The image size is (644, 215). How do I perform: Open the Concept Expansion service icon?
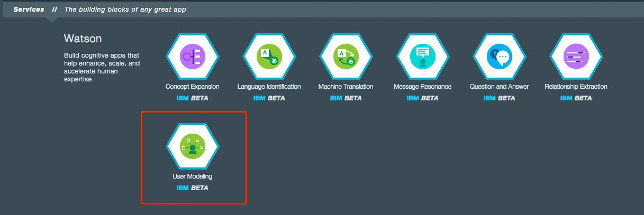click(x=193, y=56)
